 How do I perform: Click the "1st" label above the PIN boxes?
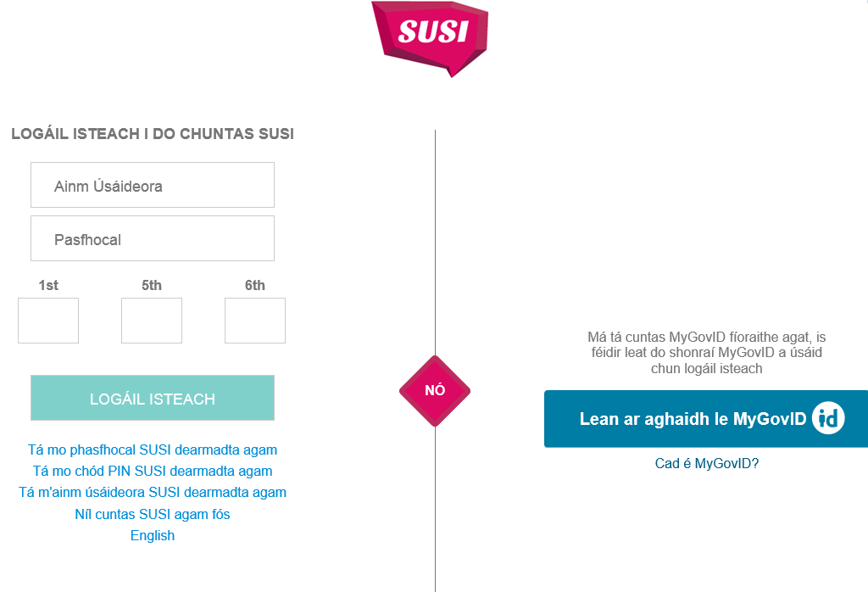tap(48, 286)
